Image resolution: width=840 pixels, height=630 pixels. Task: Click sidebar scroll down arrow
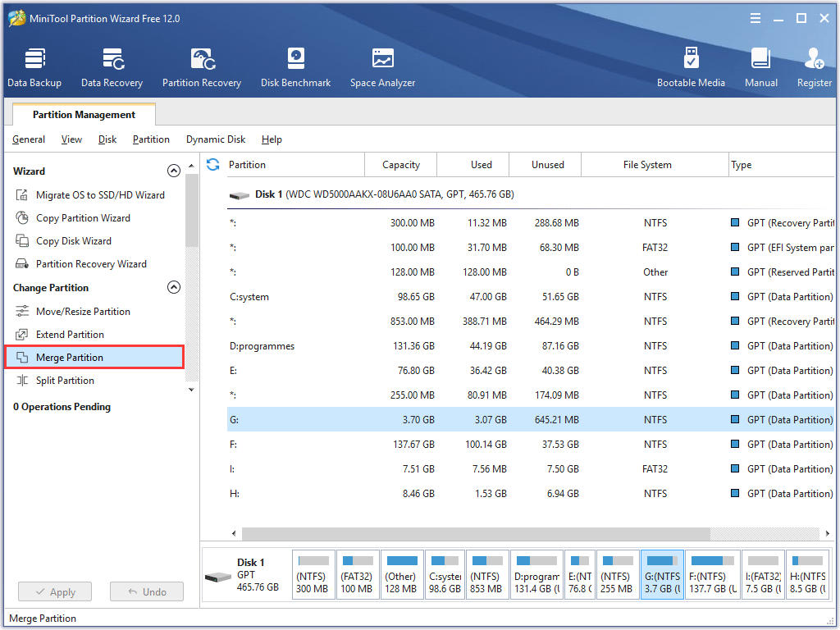pyautogui.click(x=191, y=390)
